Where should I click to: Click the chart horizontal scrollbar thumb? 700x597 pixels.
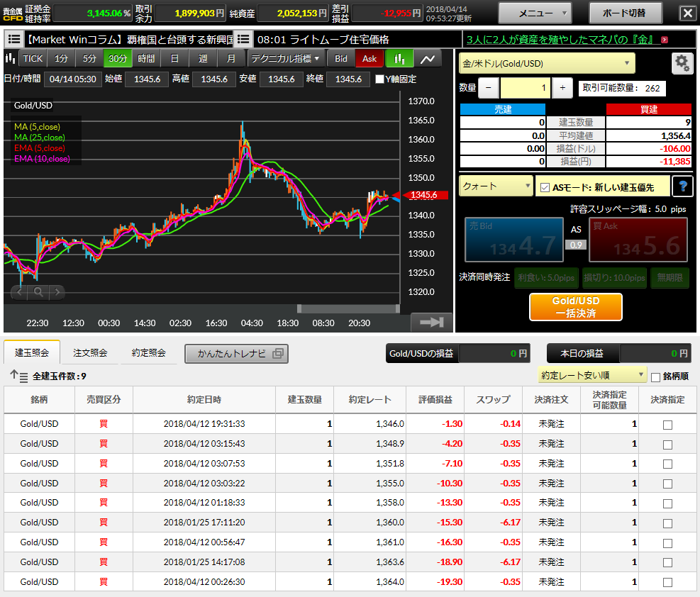(348, 308)
